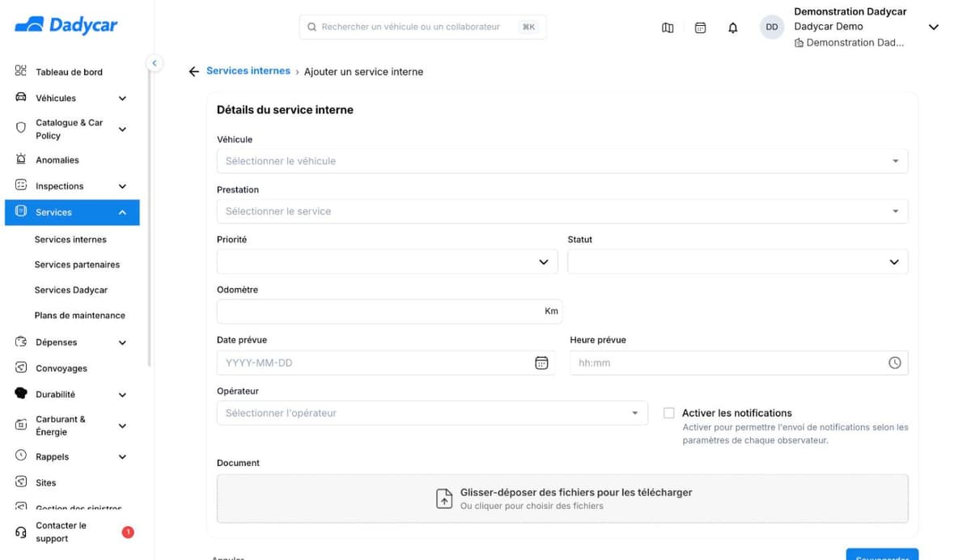Focus the vehicle or collaborator search field

[x=422, y=27]
